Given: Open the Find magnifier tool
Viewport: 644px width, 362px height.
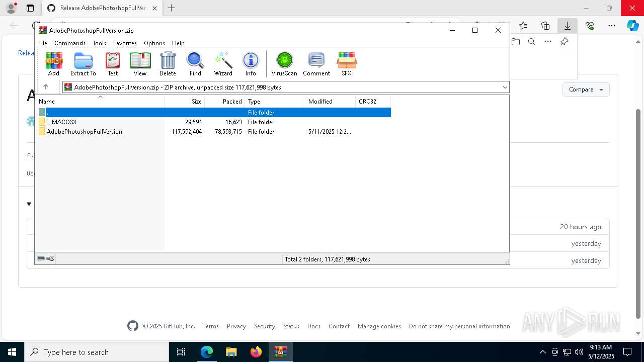Looking at the screenshot, I should click(195, 64).
